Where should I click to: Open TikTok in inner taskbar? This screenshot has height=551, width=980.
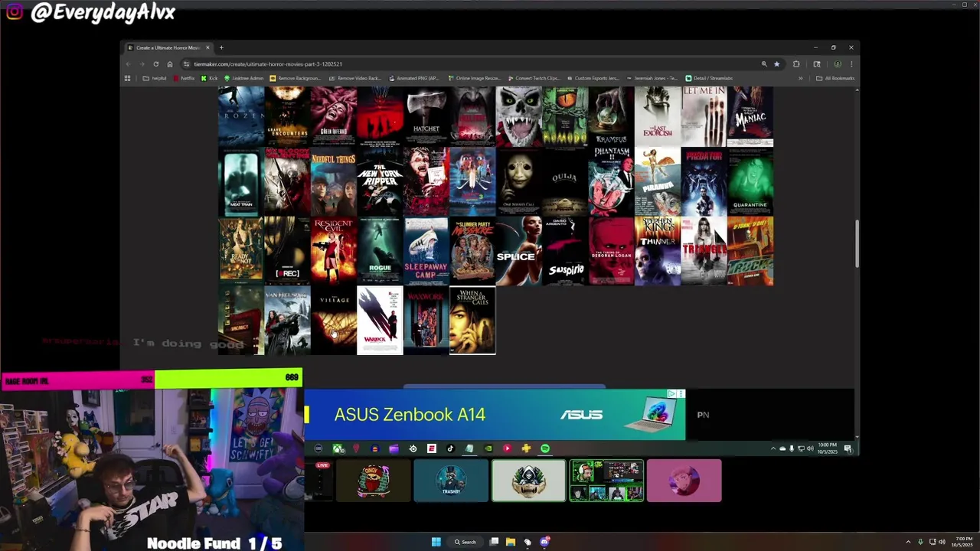click(x=450, y=448)
